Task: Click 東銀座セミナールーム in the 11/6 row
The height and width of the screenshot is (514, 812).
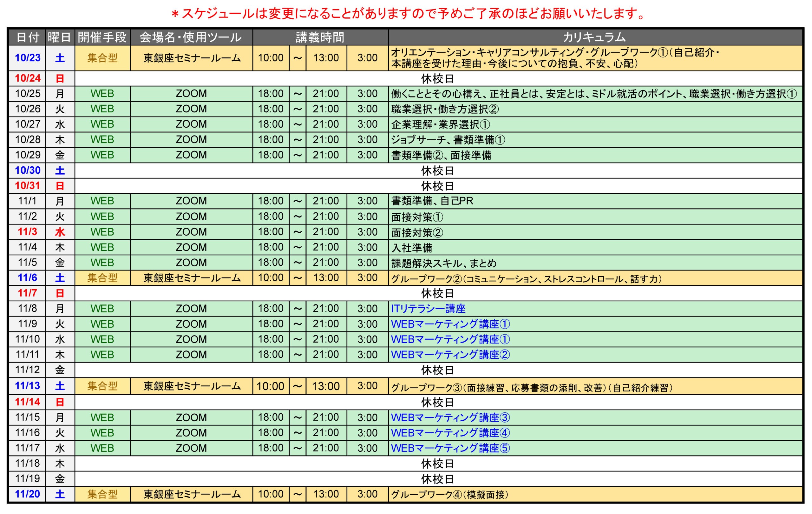Action: click(192, 278)
